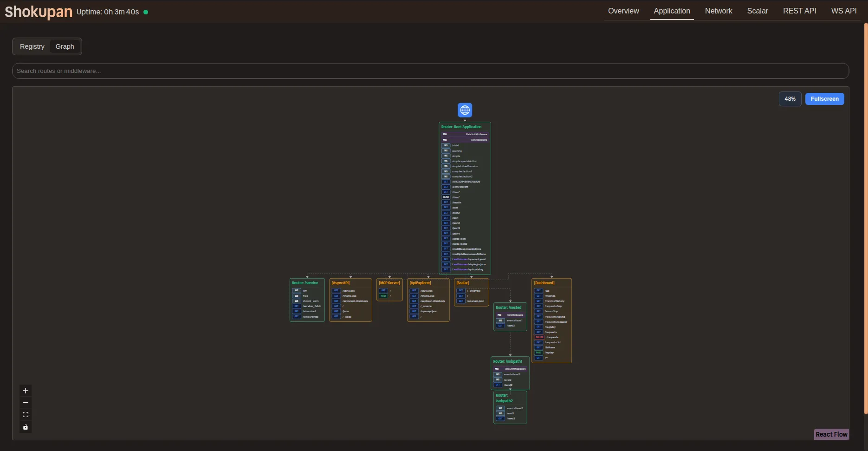Select the fit-view icon in the graph controls
868x451 pixels.
pyautogui.click(x=25, y=414)
